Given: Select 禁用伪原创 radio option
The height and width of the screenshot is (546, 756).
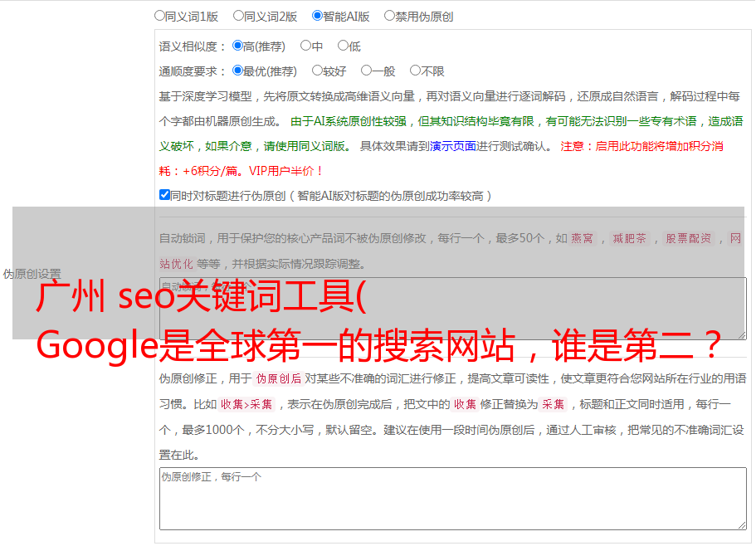Looking at the screenshot, I should click(389, 16).
